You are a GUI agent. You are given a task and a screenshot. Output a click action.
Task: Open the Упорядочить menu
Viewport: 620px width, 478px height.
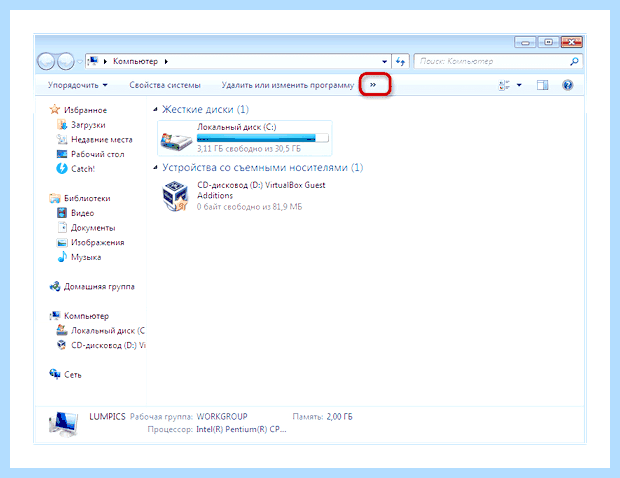(x=78, y=85)
